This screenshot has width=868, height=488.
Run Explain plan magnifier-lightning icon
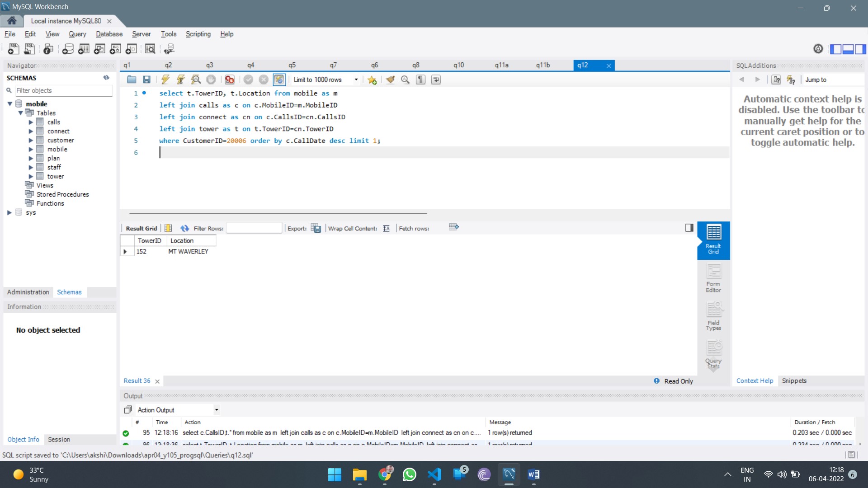[196, 80]
